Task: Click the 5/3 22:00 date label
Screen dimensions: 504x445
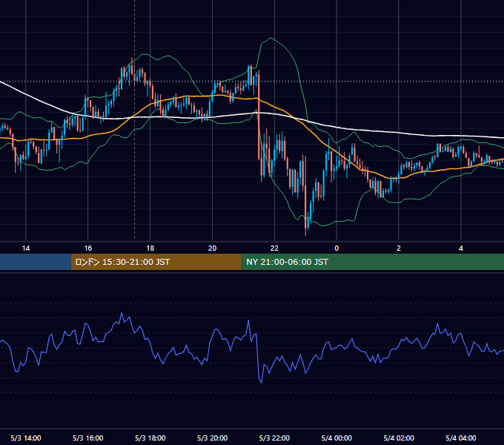Action: 274,438
